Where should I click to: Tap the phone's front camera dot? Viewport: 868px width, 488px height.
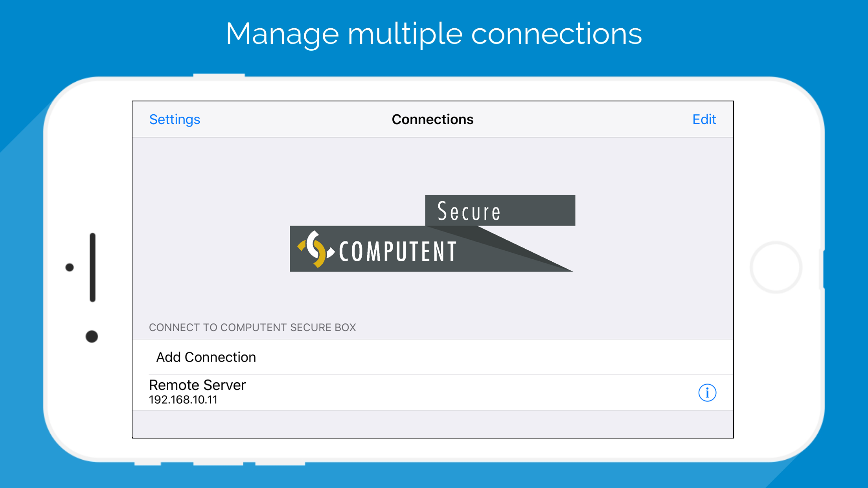click(x=92, y=336)
